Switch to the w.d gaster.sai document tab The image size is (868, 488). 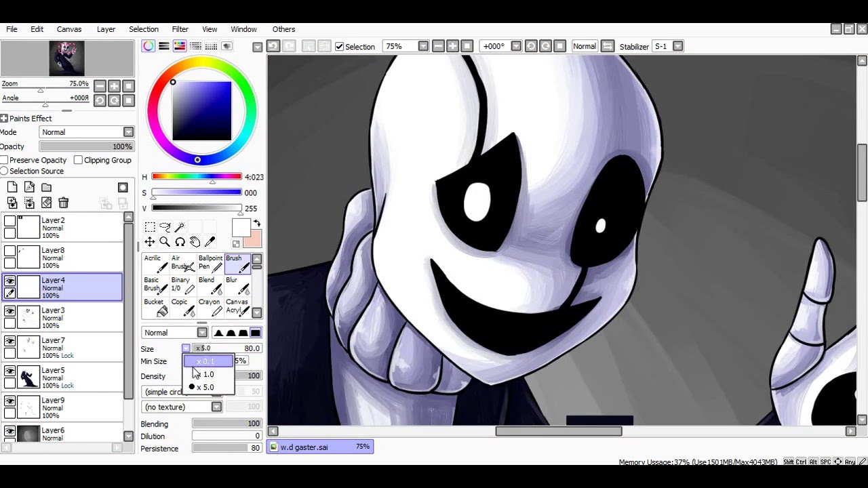pyautogui.click(x=320, y=447)
